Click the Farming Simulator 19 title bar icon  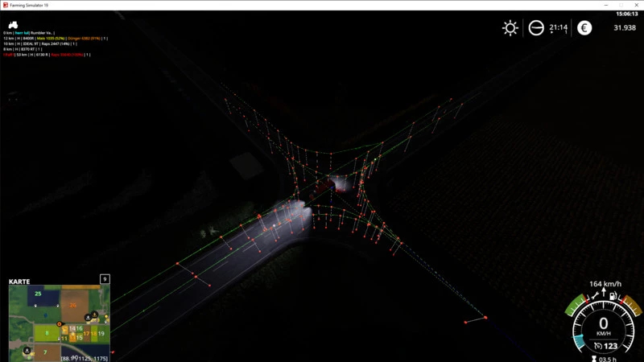click(5, 5)
